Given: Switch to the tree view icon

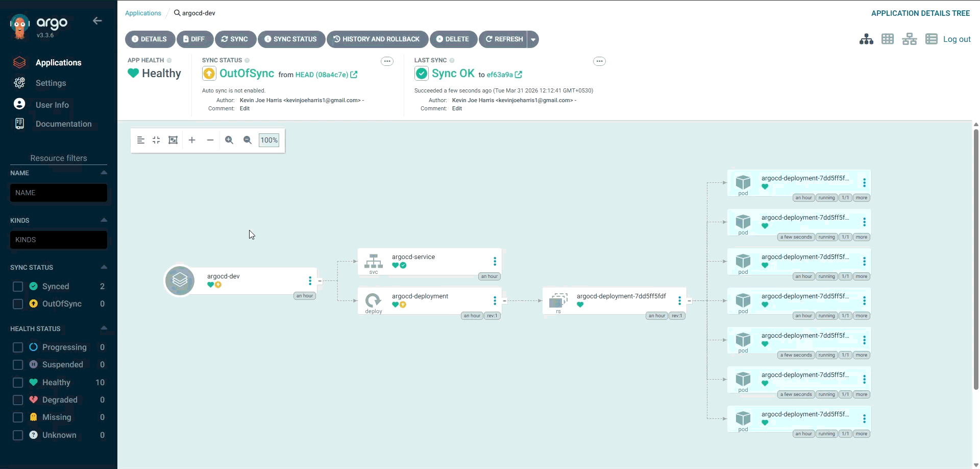Looking at the screenshot, I should click(866, 39).
